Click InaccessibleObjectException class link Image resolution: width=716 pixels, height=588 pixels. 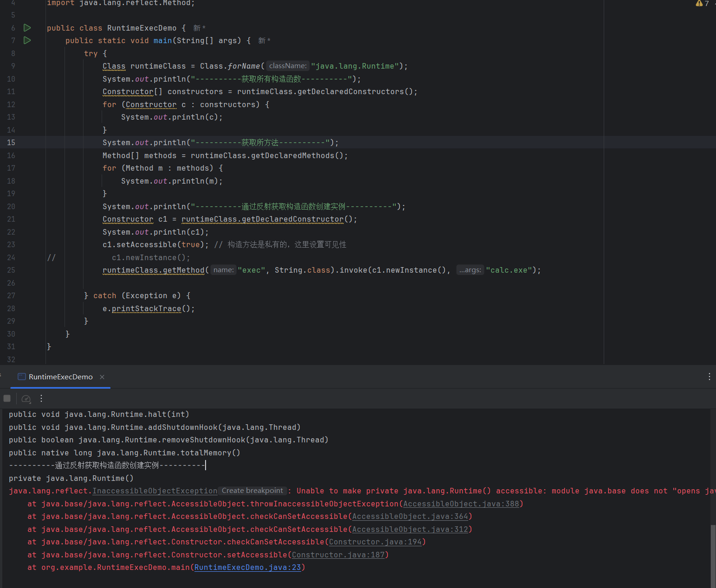pos(155,491)
